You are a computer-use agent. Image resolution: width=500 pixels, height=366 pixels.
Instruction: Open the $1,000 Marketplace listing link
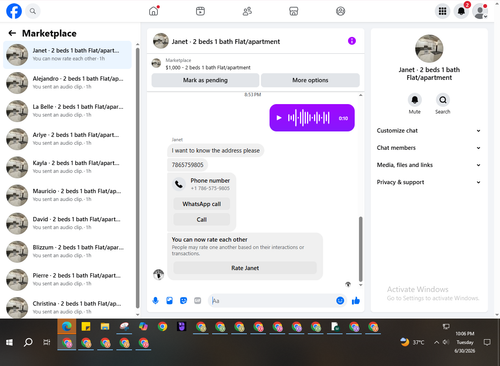tap(208, 67)
